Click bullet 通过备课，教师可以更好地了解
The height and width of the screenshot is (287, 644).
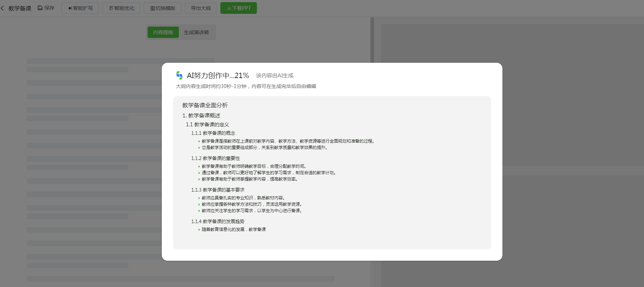(269, 173)
